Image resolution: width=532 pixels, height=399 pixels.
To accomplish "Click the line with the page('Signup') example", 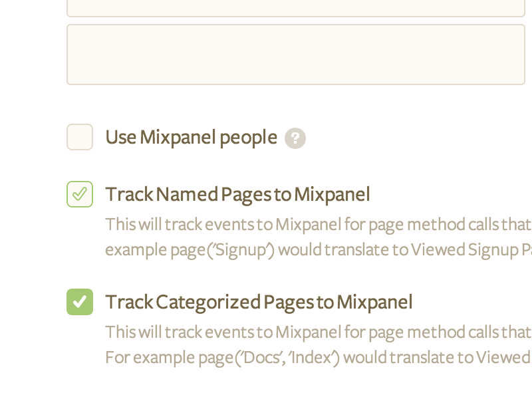I will (x=318, y=250).
